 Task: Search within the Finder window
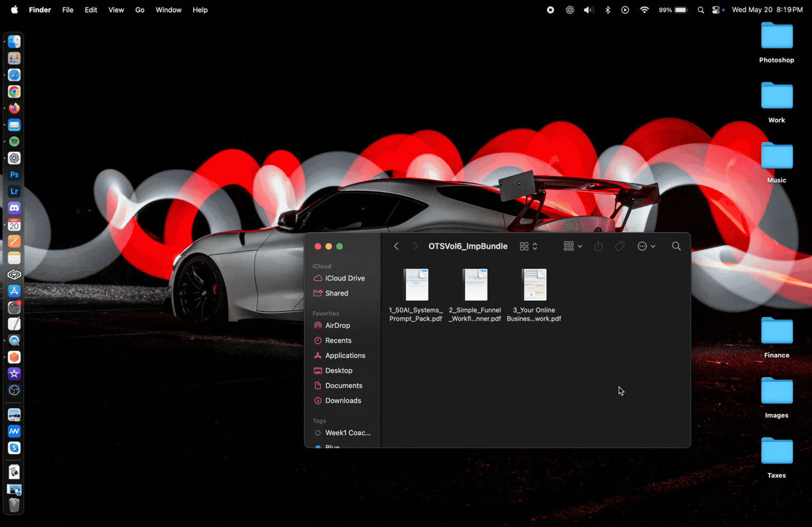click(676, 246)
